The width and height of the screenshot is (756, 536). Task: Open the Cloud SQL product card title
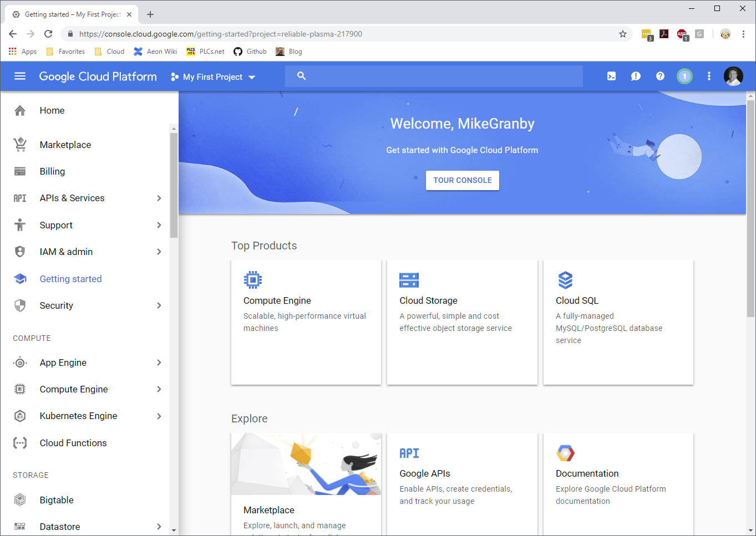pyautogui.click(x=577, y=300)
